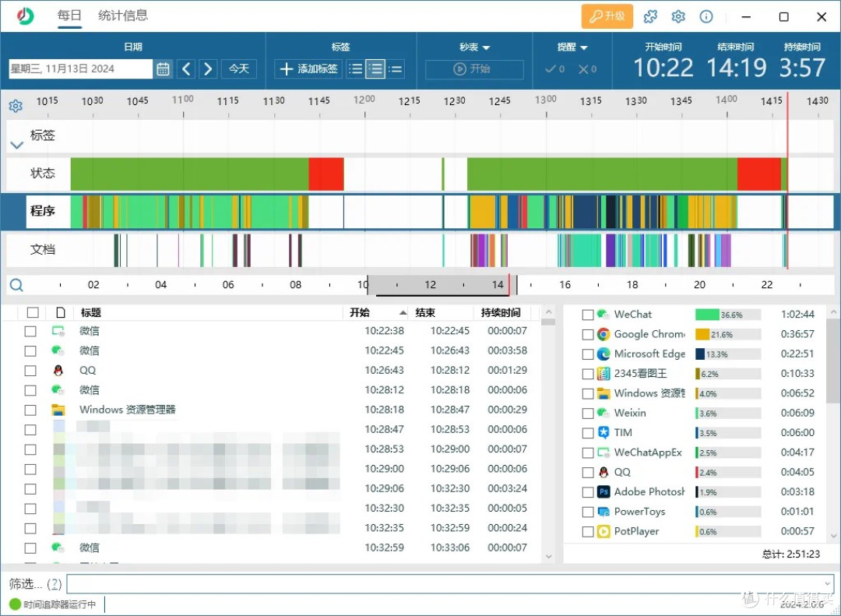Click the red block in 状态 timeline

click(x=325, y=174)
